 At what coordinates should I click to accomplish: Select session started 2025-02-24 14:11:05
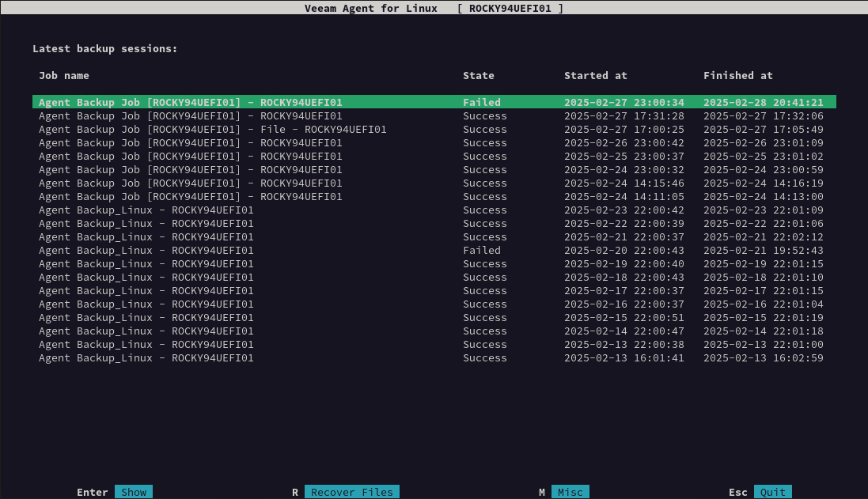pyautogui.click(x=434, y=196)
